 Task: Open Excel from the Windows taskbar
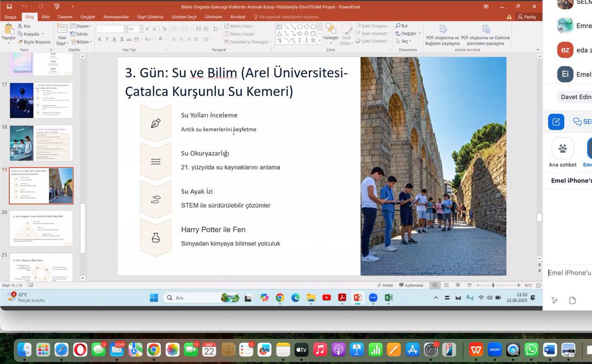pyautogui.click(x=388, y=297)
